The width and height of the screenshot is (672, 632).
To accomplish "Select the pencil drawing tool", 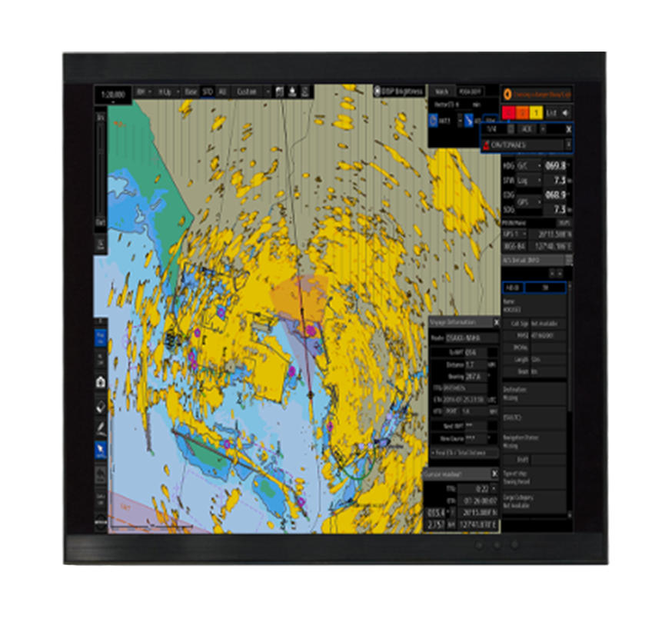I will [101, 427].
